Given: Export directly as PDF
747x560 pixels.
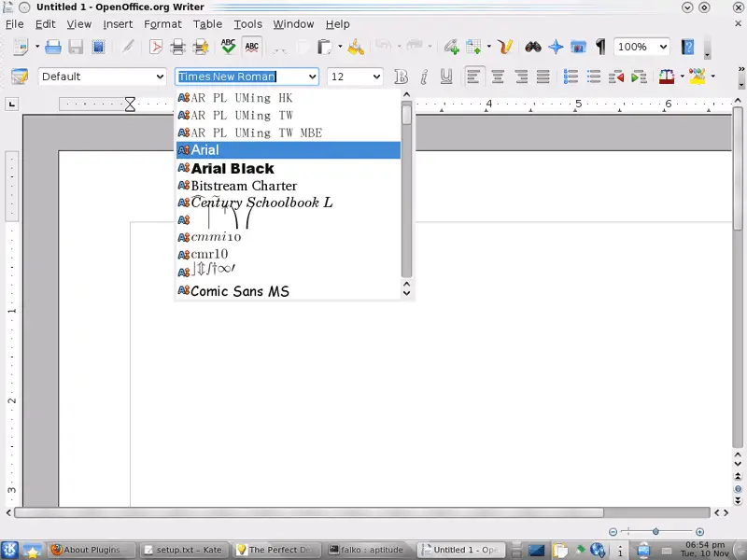Looking at the screenshot, I should pos(155,47).
